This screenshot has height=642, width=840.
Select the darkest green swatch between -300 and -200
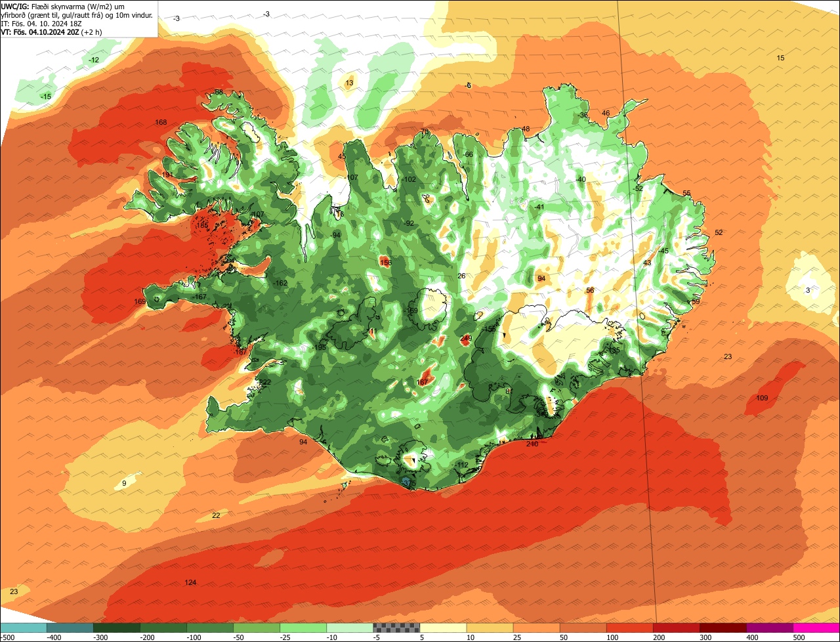click(x=117, y=628)
